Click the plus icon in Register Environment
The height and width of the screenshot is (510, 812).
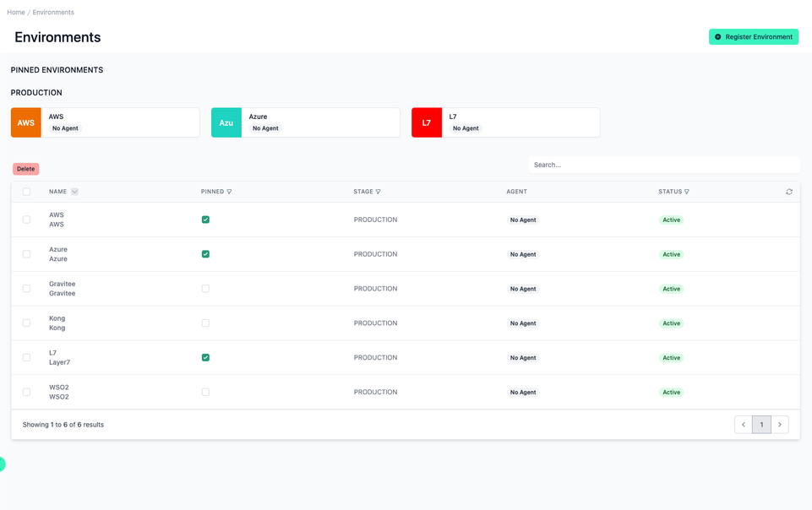[718, 36]
